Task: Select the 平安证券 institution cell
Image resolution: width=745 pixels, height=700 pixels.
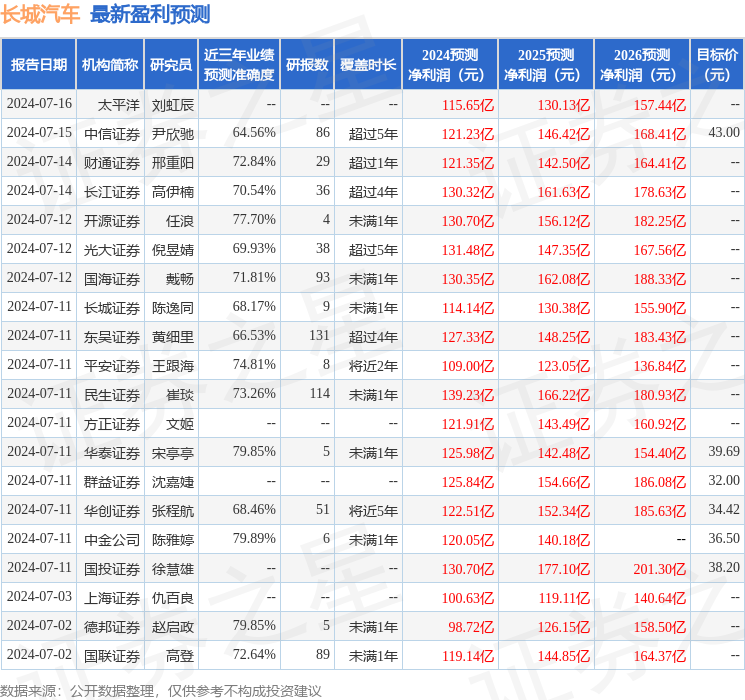Action: click(112, 366)
